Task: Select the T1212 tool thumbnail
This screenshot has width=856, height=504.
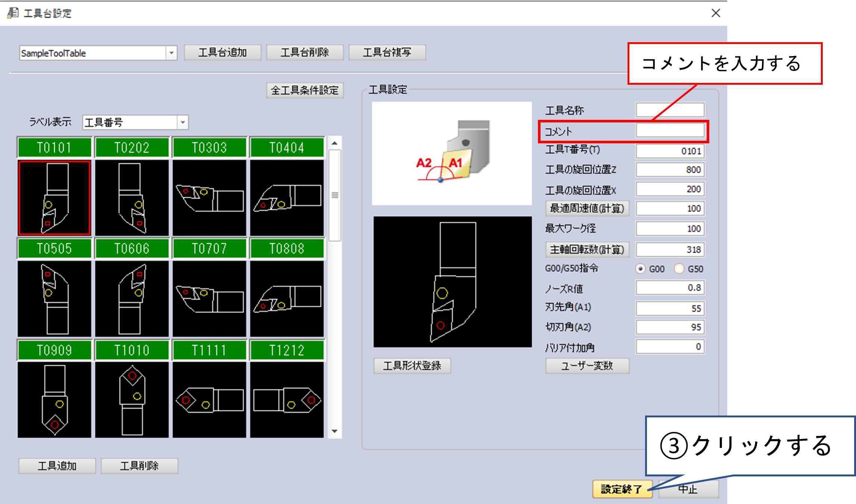Action: 287,400
